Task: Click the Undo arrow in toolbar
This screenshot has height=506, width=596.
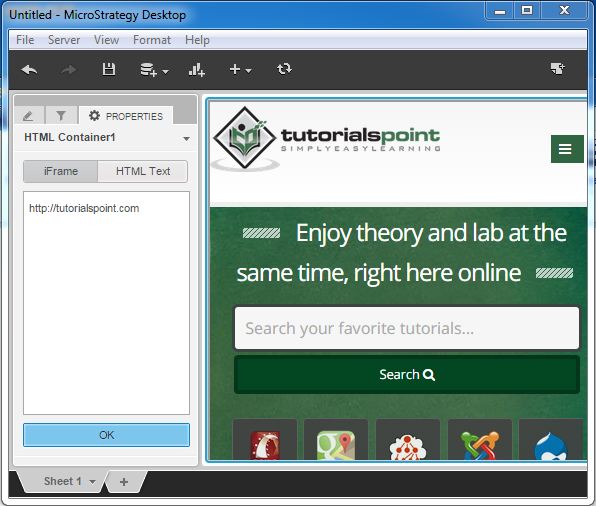Action: coord(29,70)
